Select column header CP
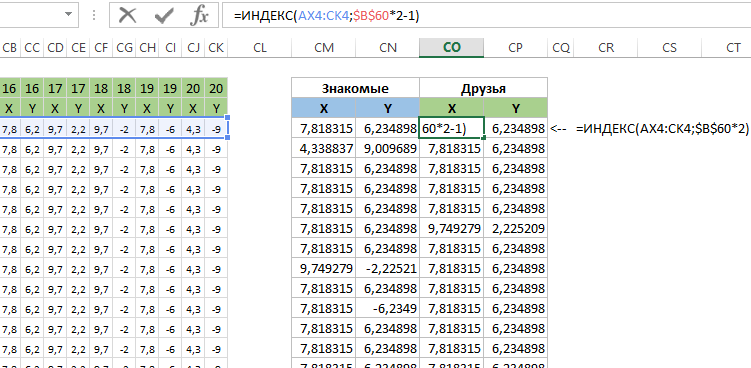This screenshot has height=368, width=751. (x=515, y=47)
